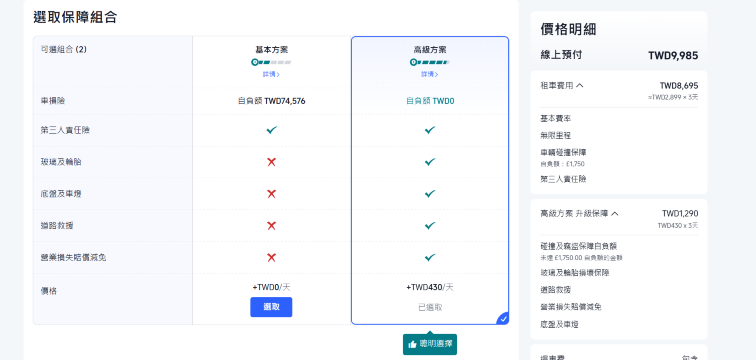Click 自負額 TWD0 in the premium column
This screenshot has height=360, width=756.
pos(430,101)
